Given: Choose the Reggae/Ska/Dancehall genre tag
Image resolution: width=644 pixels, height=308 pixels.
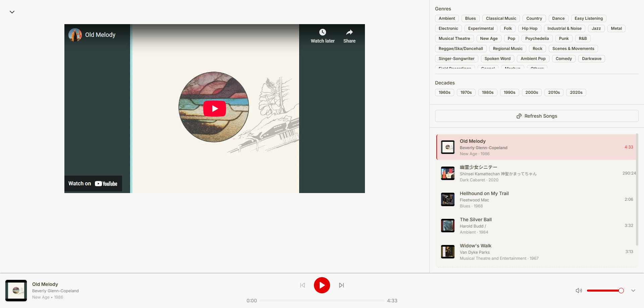Looking at the screenshot, I should click(461, 49).
